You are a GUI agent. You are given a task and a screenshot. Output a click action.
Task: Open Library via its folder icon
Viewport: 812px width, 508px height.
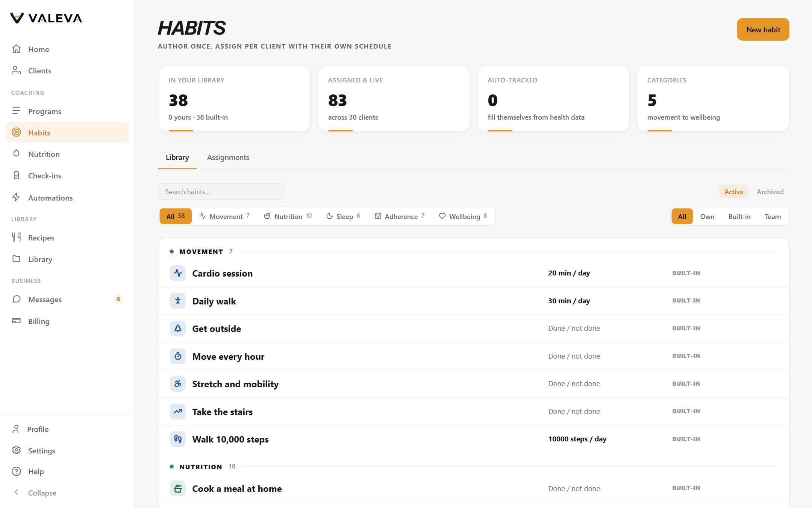coord(16,259)
